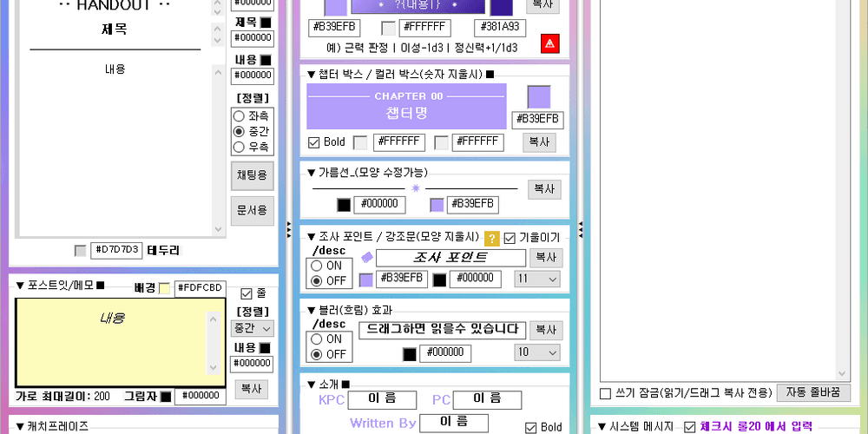Pick the 가름선 purple star color swatch

point(437,205)
